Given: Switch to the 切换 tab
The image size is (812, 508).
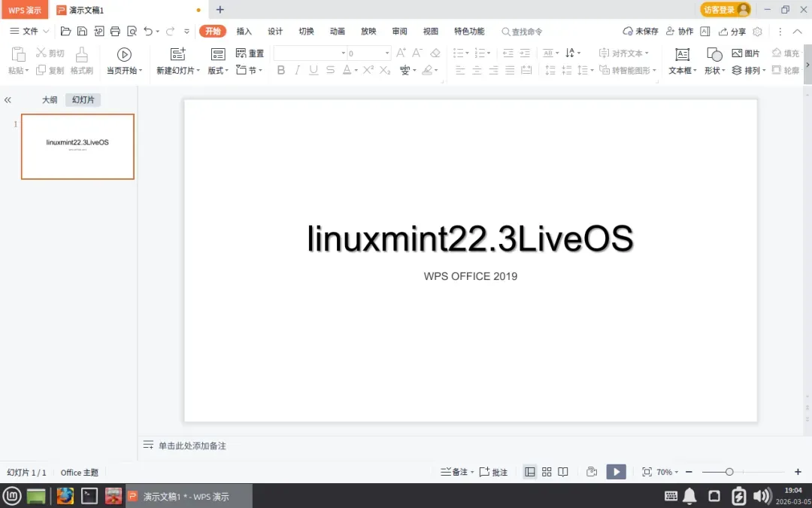Looking at the screenshot, I should click(x=306, y=31).
